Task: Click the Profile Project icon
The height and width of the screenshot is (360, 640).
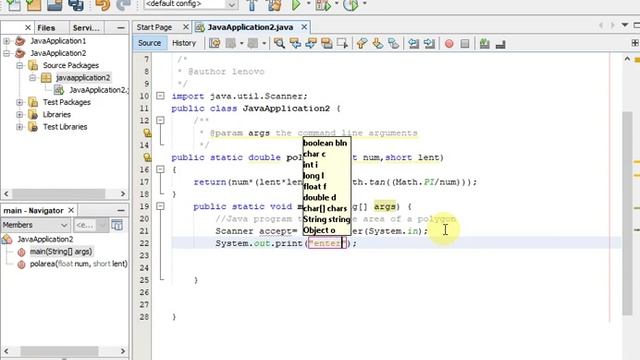Action: click(351, 5)
